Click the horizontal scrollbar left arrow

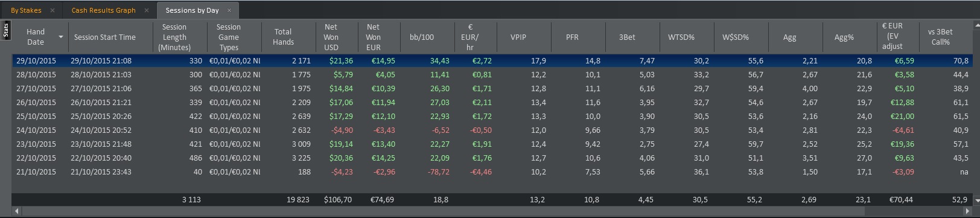tap(16, 211)
